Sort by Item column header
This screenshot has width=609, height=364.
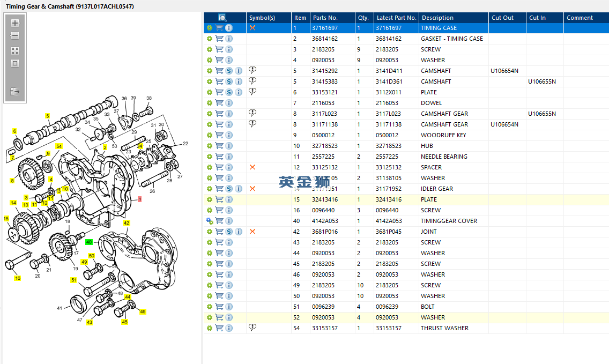coord(300,18)
